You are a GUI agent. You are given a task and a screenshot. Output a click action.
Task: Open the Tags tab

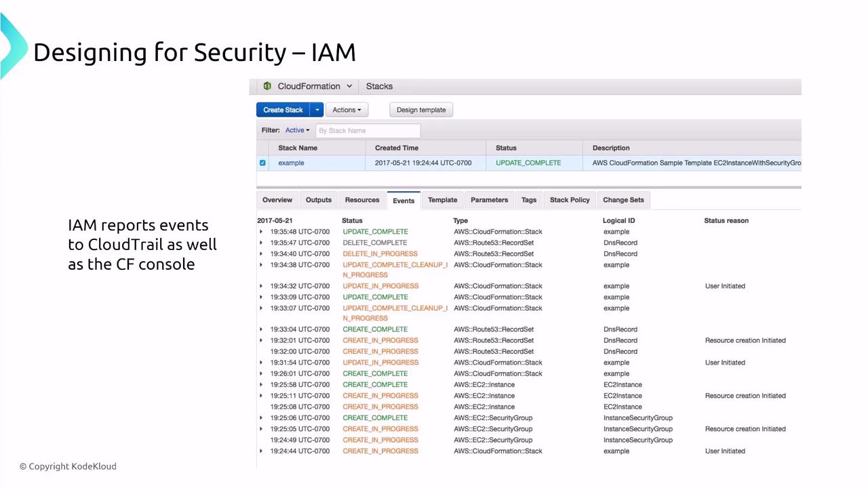529,200
